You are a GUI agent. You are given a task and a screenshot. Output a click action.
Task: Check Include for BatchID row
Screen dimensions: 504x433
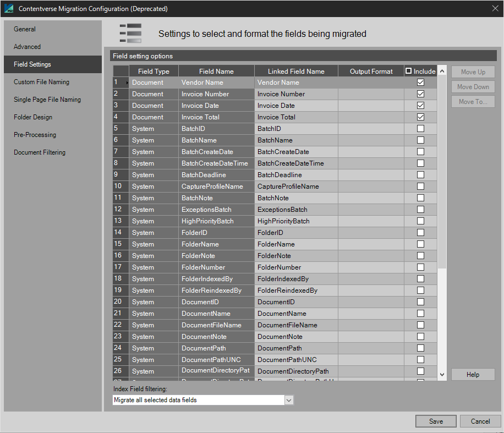(420, 129)
